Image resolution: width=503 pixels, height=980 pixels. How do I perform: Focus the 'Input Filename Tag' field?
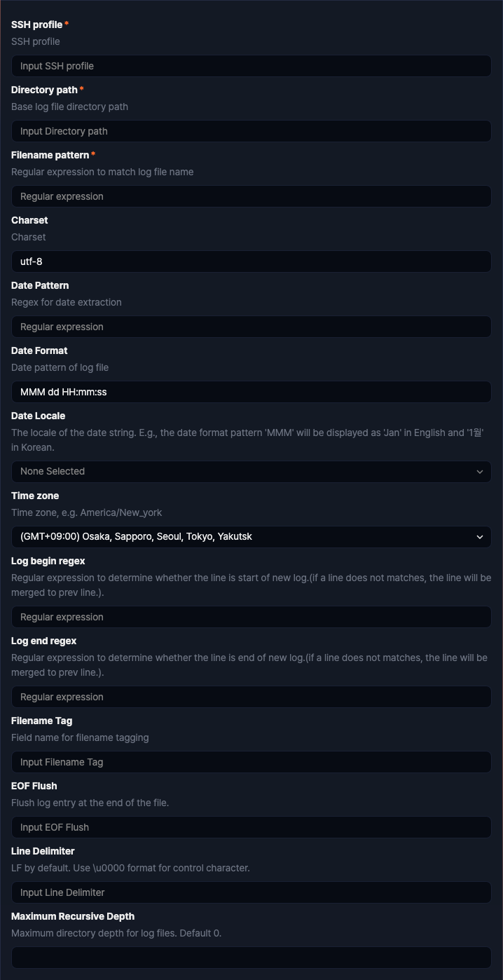click(251, 762)
